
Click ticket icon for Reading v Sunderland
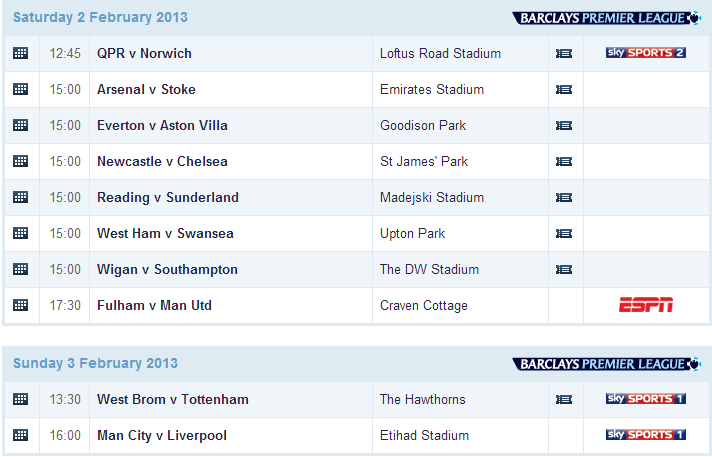[x=564, y=197]
